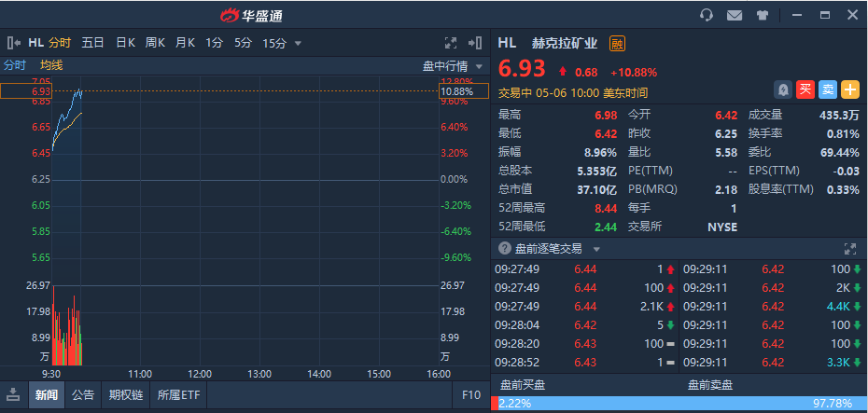Image resolution: width=868 pixels, height=413 pixels.
Task: Click the HL ticker in chart toolbar
Action: pyautogui.click(x=36, y=43)
